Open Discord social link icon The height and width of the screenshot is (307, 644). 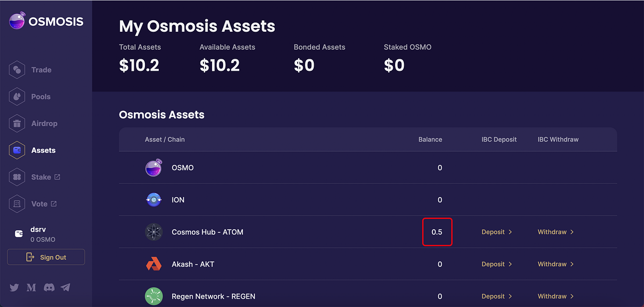point(49,288)
